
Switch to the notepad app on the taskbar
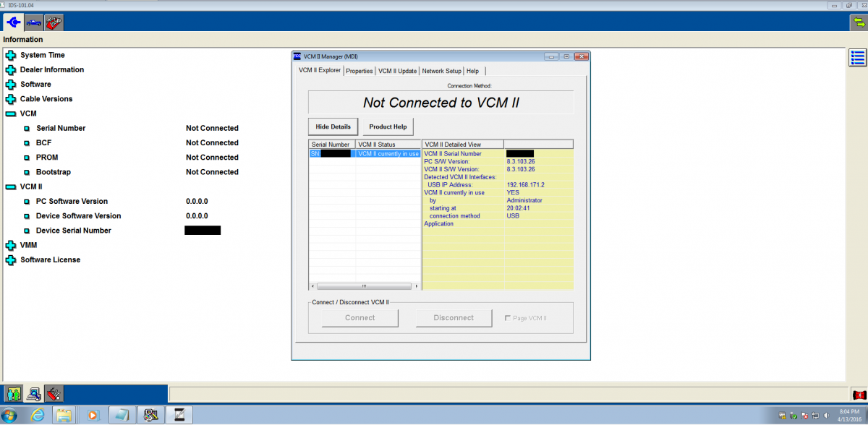tap(122, 415)
